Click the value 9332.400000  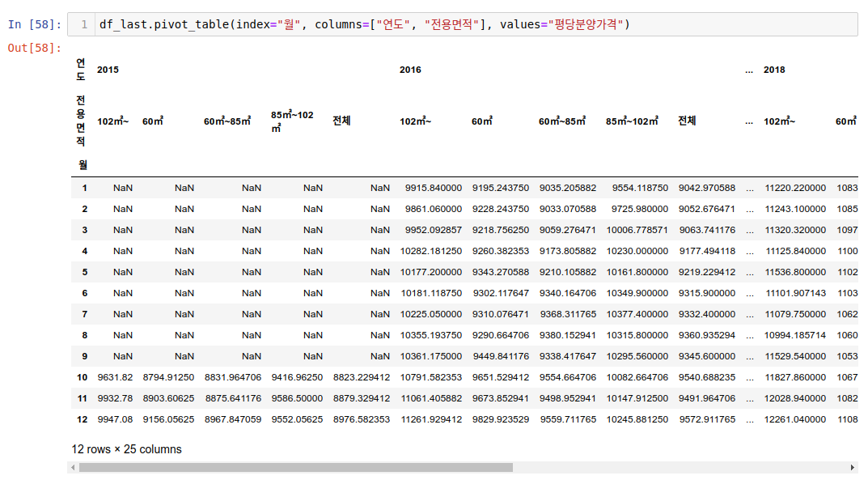[707, 314]
